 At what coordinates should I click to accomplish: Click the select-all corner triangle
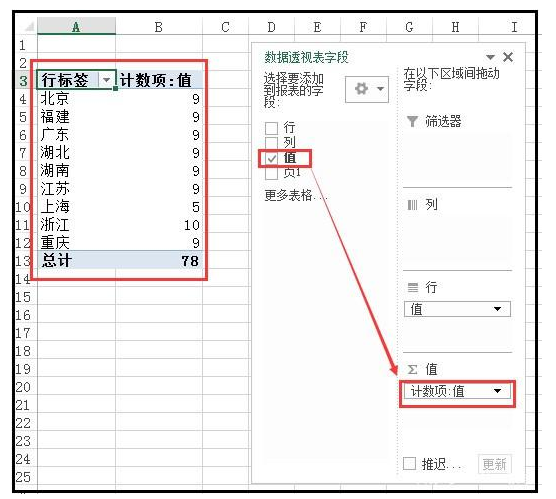(28, 26)
